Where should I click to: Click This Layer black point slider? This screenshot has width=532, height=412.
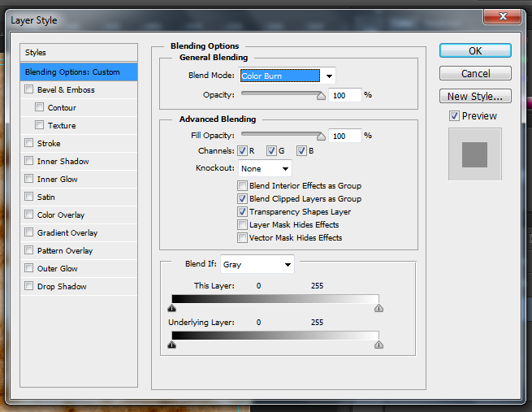pyautogui.click(x=172, y=308)
